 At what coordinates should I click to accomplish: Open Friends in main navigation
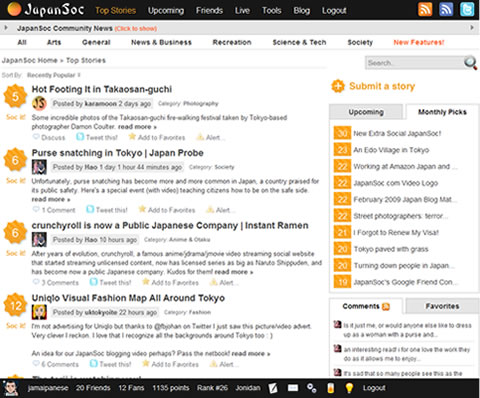pos(209,11)
